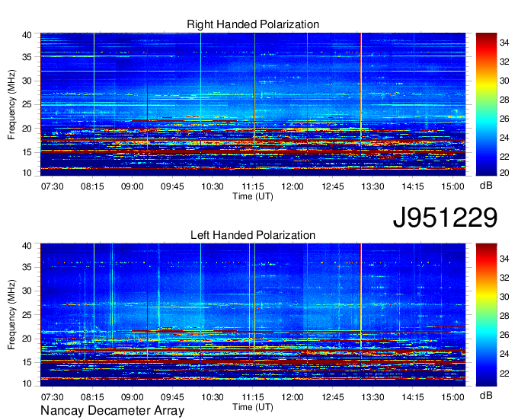
Task: Click the '13:30' time tick on Right Handed plot
Action: pyautogui.click(x=373, y=186)
